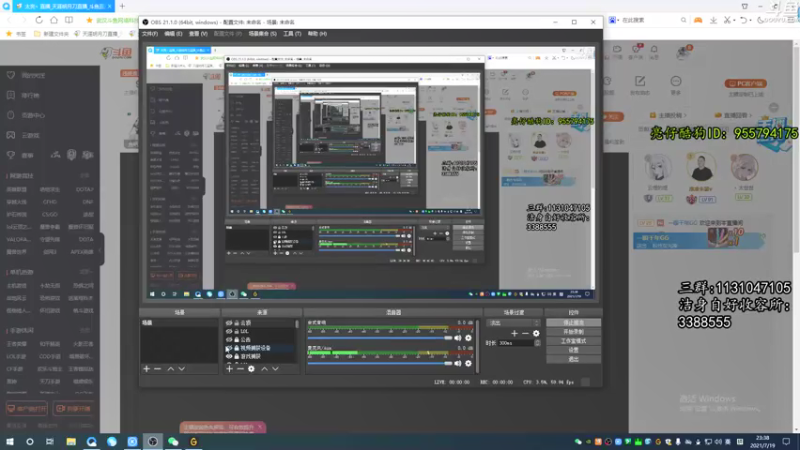Viewport: 800px width, 450px height.
Task: Click the 开始录制 button in OBS
Action: tap(573, 332)
